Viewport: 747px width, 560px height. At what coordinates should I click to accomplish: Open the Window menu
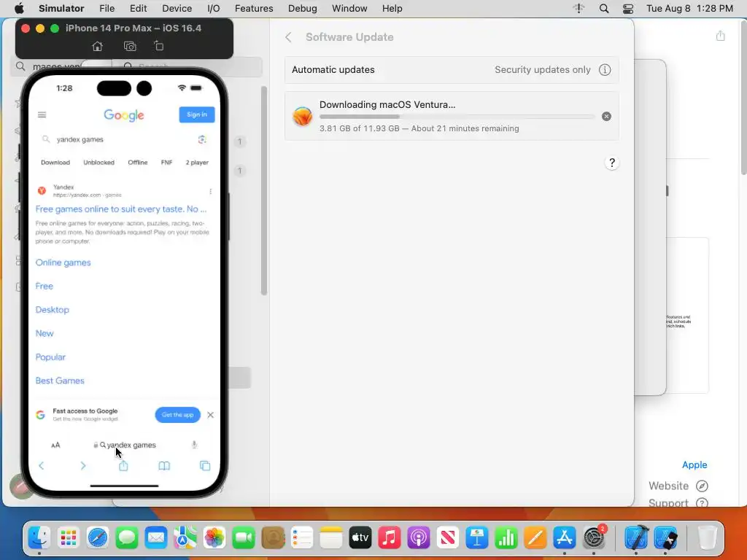[x=349, y=9]
